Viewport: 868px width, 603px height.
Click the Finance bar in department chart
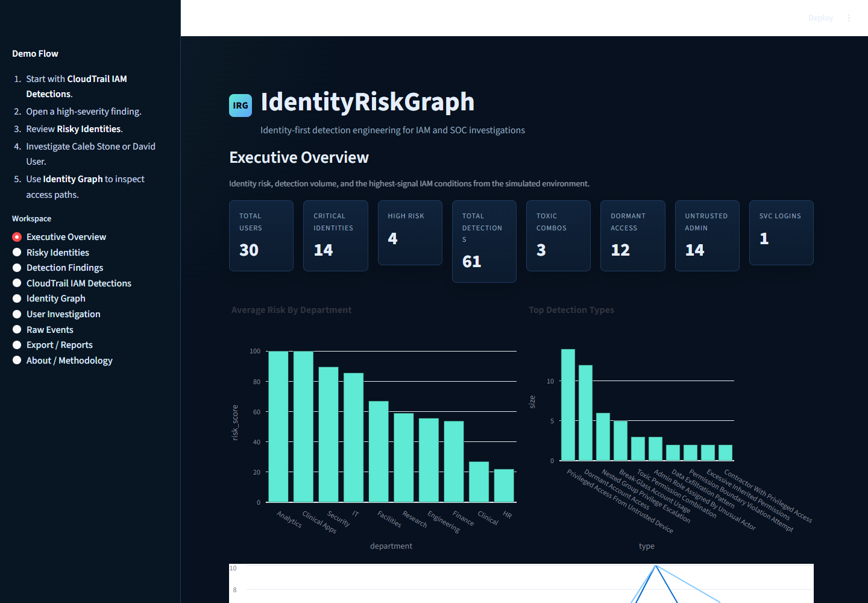(x=454, y=461)
